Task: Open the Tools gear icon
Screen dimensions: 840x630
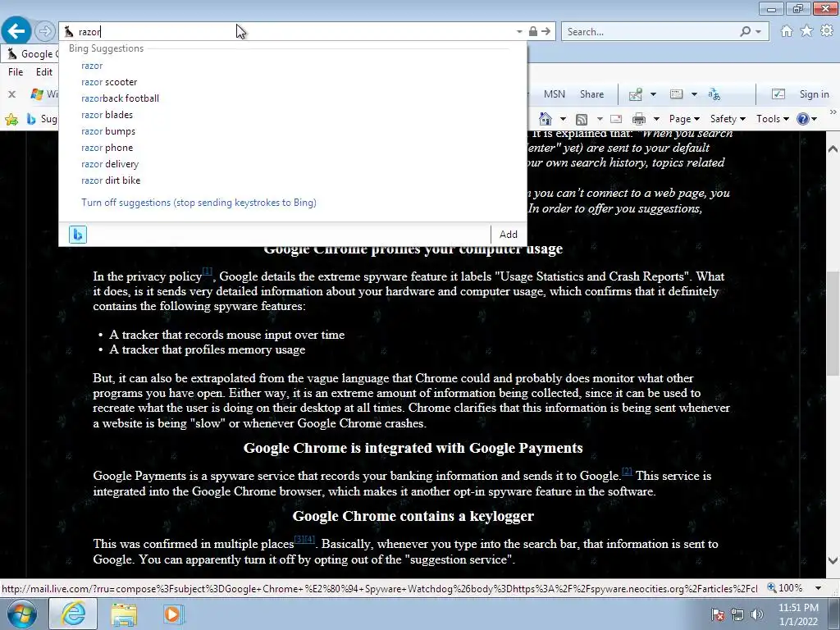Action: click(827, 31)
